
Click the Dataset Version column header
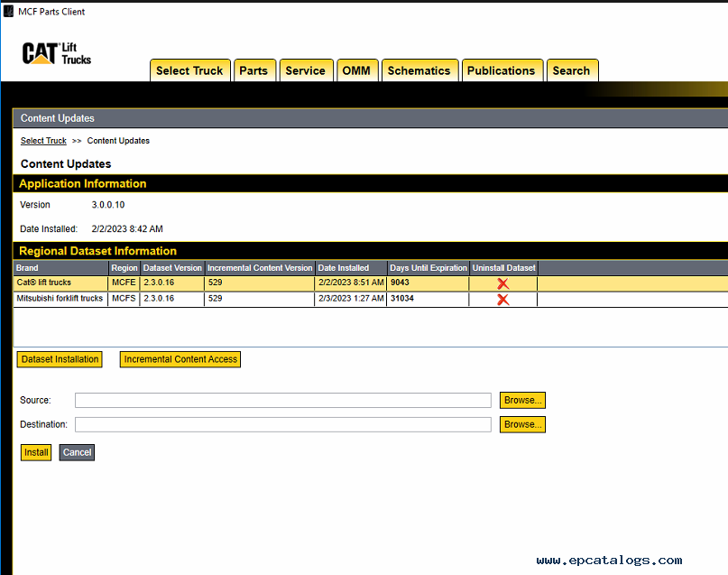tap(172, 268)
